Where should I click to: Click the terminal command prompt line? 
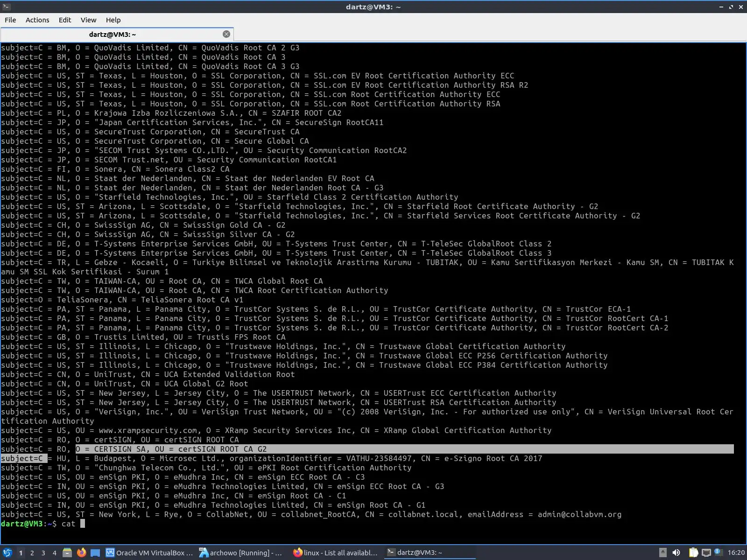point(43,524)
